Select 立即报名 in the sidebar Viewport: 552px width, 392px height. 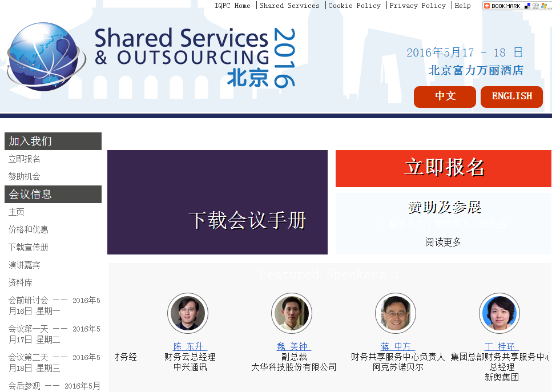pyautogui.click(x=25, y=159)
